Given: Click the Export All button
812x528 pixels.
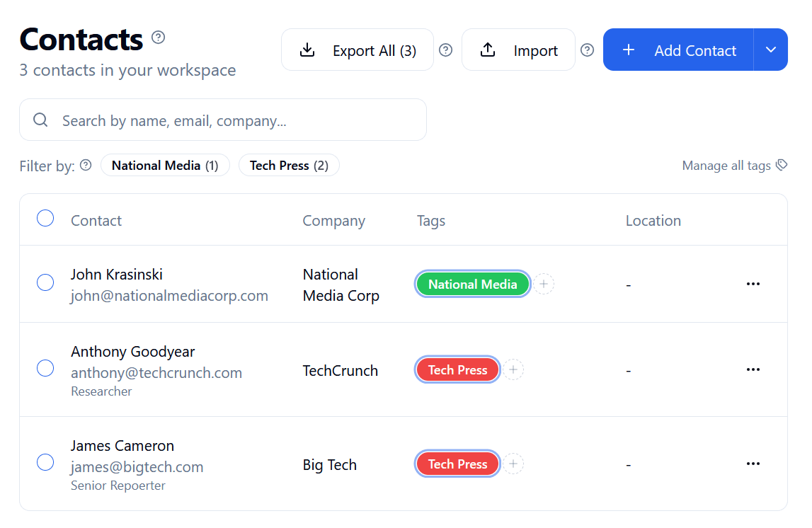Looking at the screenshot, I should click(x=358, y=50).
